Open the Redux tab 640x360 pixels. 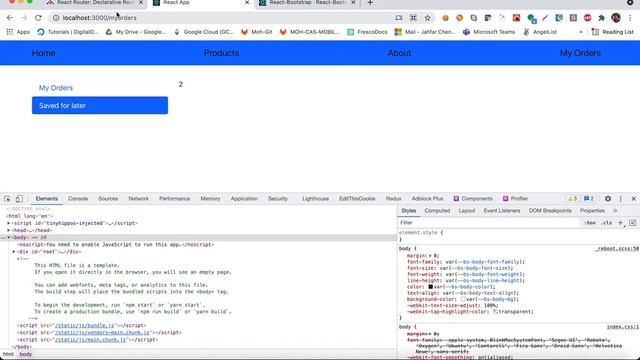tap(393, 199)
